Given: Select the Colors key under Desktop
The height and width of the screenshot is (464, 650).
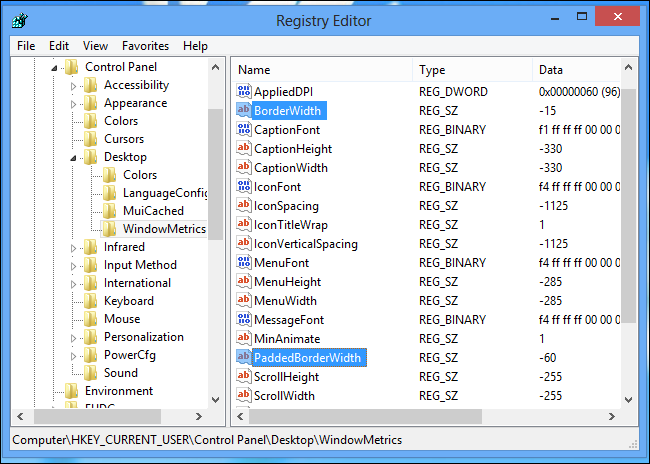Looking at the screenshot, I should point(140,175).
